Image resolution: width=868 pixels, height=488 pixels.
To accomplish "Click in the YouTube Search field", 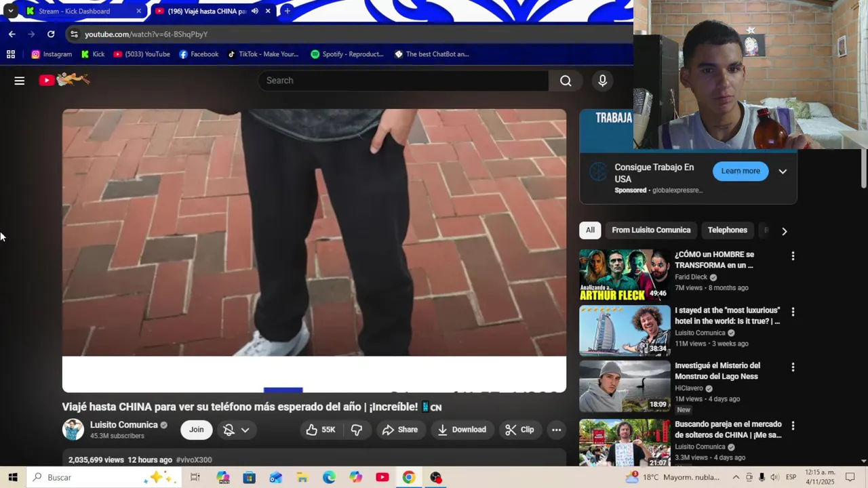I will coord(403,81).
